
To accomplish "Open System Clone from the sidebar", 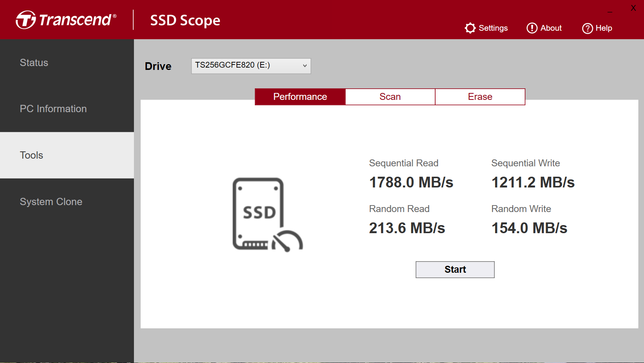I will pos(51,202).
